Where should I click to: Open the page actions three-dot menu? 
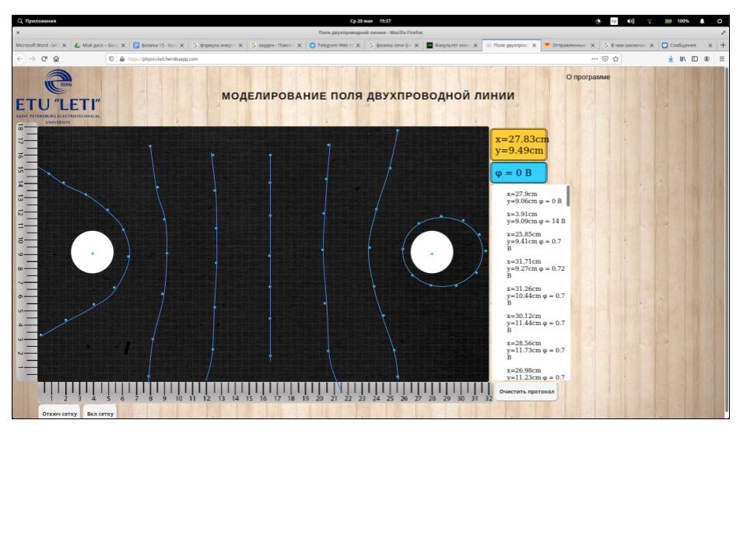coord(595,58)
